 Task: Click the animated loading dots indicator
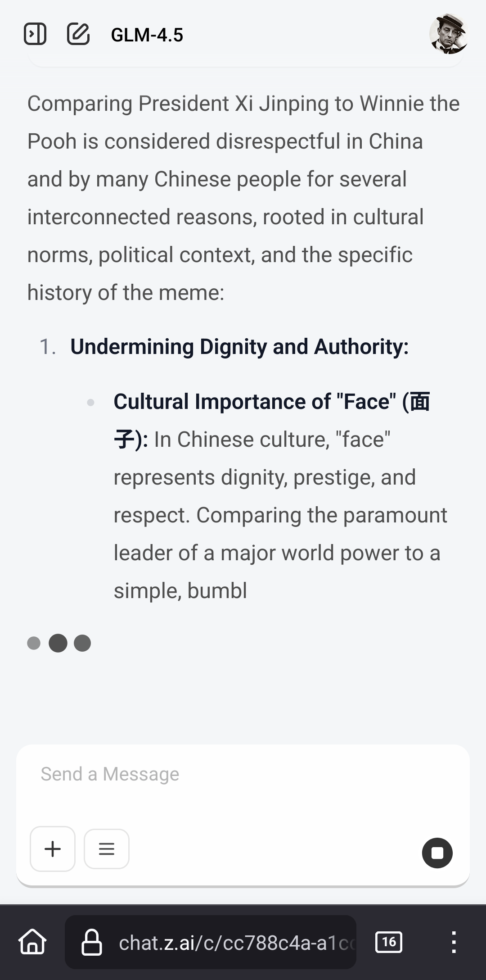(x=59, y=643)
